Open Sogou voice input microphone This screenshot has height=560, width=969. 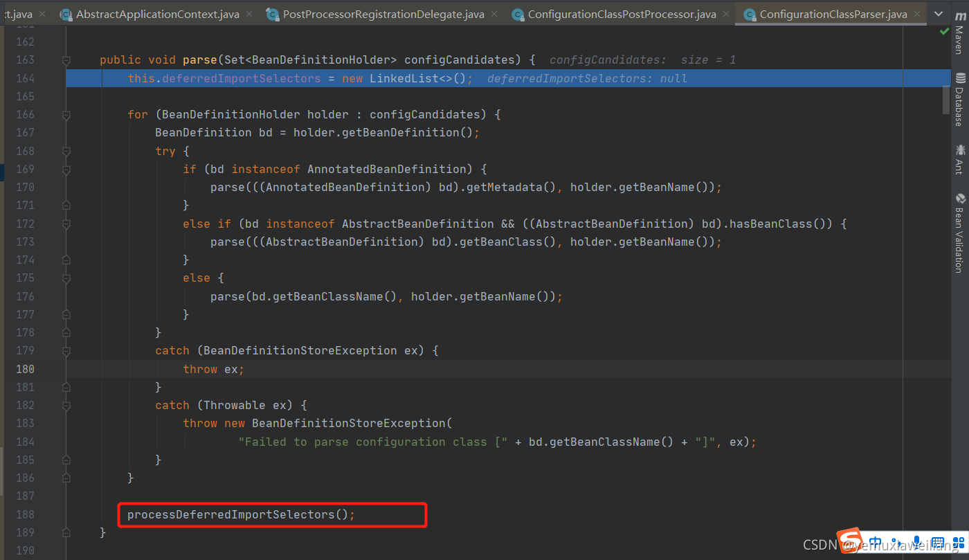click(917, 543)
